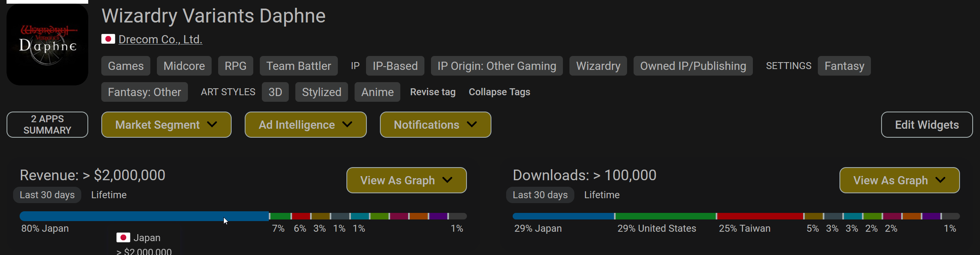This screenshot has width=980, height=255.
Task: Switch Downloads to Lifetime tab
Action: [602, 195]
